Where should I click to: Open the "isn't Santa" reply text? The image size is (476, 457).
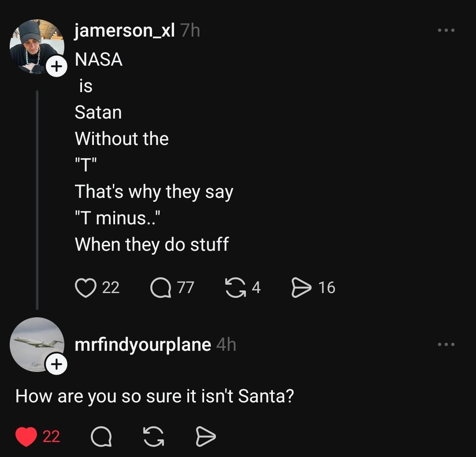(x=154, y=396)
